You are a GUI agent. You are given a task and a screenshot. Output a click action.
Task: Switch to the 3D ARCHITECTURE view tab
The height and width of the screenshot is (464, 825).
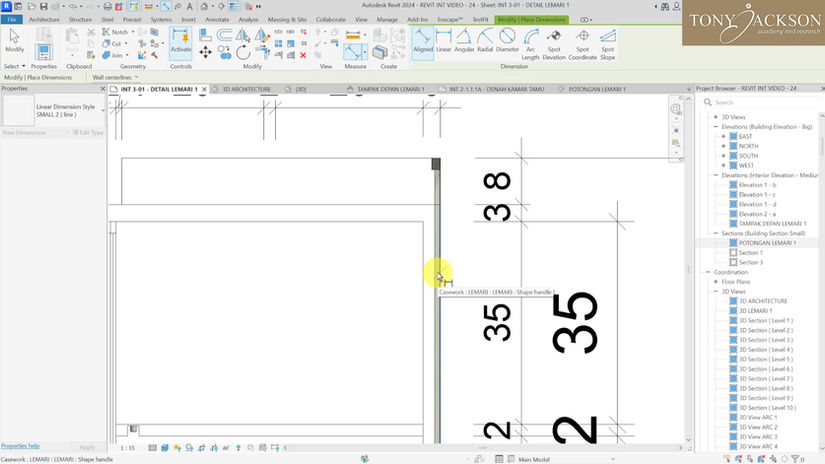(x=246, y=89)
